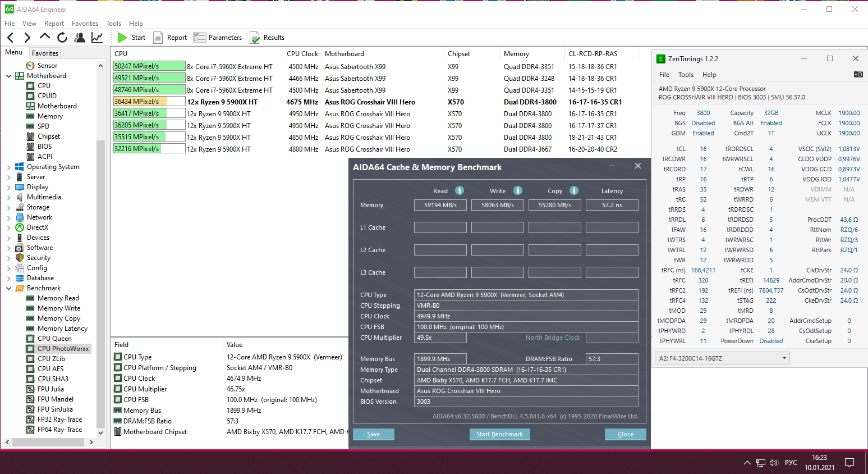Viewport: 868px width, 474px height.
Task: Click the person icon in the AIDA64 toolbar
Action: coord(80,38)
